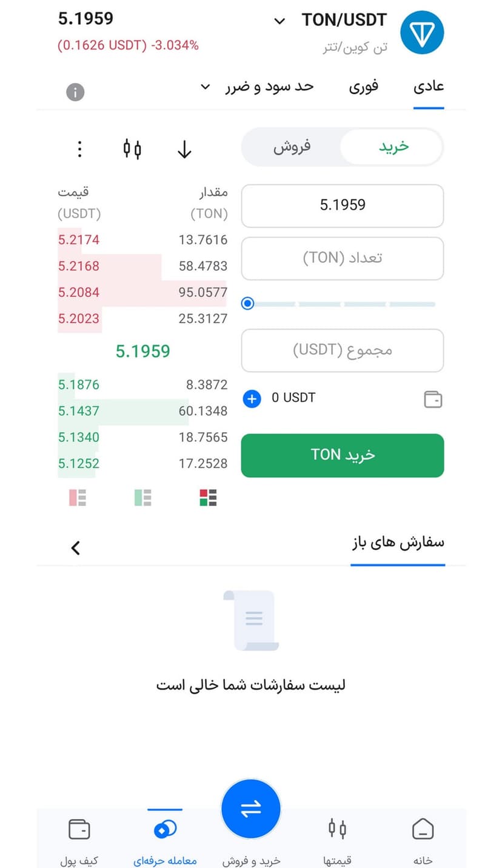
Task: Switch to the فوری (instant) order tab
Action: (363, 87)
